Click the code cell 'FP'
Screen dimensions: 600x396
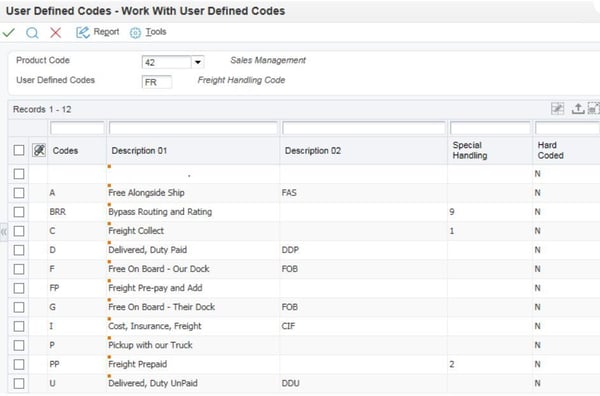coord(54,288)
